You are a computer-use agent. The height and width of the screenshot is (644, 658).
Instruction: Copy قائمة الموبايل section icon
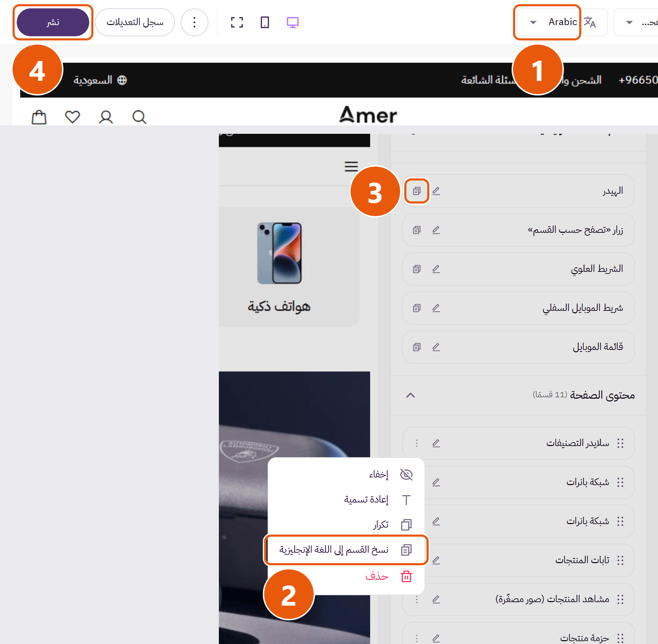417,347
